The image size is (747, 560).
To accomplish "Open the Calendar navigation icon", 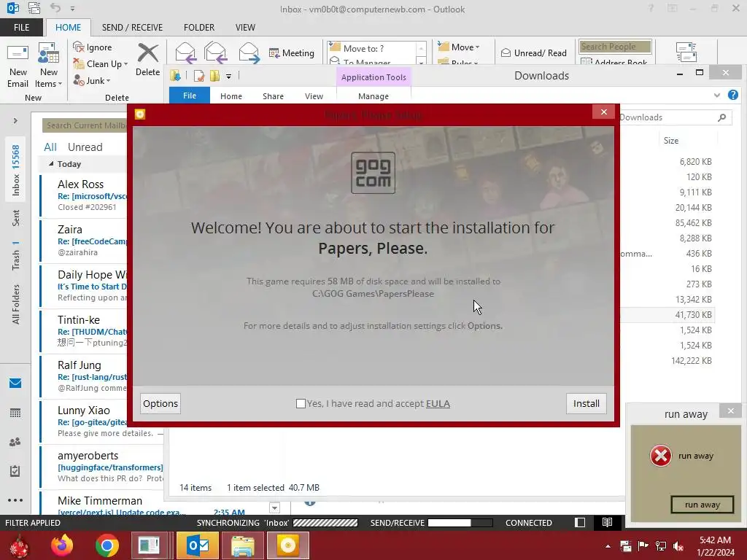I will tap(15, 413).
